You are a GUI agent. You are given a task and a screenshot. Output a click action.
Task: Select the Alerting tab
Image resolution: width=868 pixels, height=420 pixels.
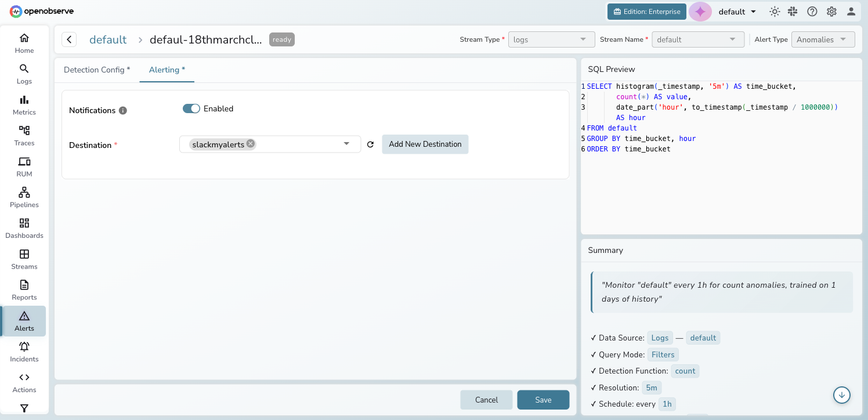point(167,70)
